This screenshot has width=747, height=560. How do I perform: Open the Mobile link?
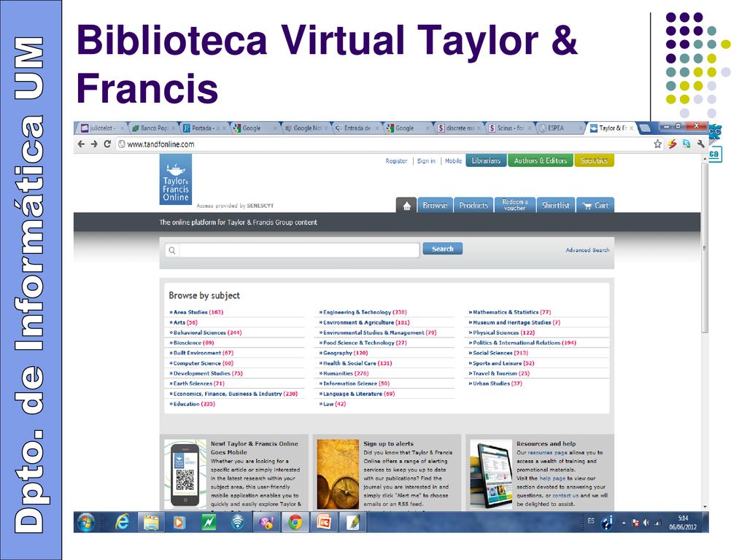click(454, 161)
